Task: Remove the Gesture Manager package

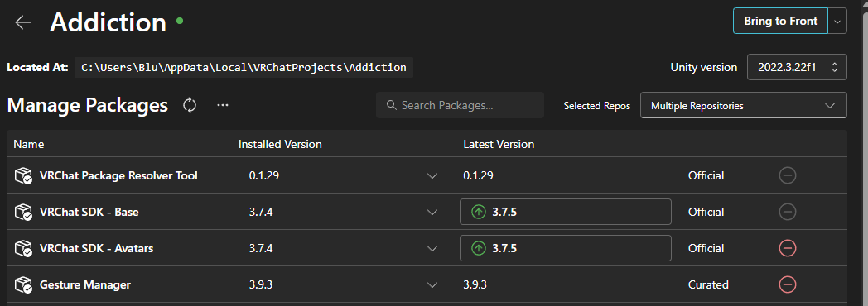Action: tap(787, 285)
